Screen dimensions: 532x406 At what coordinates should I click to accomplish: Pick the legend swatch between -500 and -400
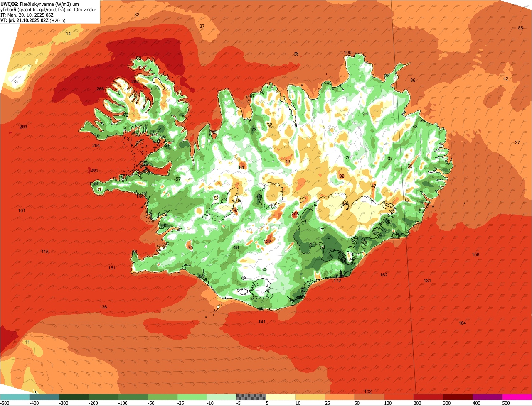pos(15,397)
